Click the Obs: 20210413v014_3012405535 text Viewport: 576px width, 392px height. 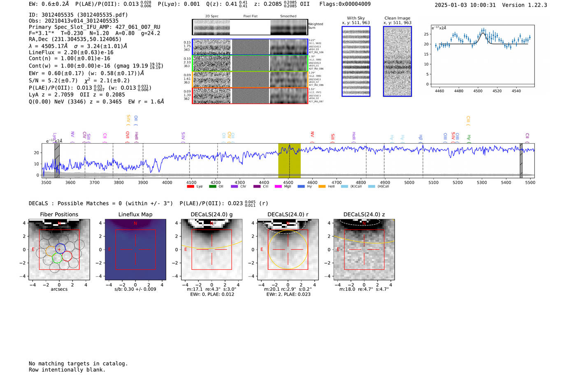(74, 21)
